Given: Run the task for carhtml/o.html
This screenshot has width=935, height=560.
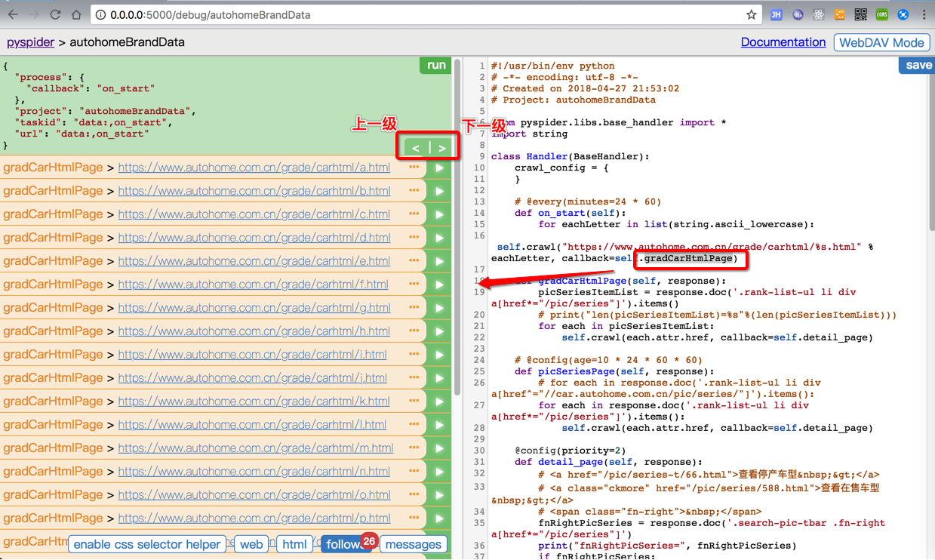Looking at the screenshot, I should pos(439,495).
